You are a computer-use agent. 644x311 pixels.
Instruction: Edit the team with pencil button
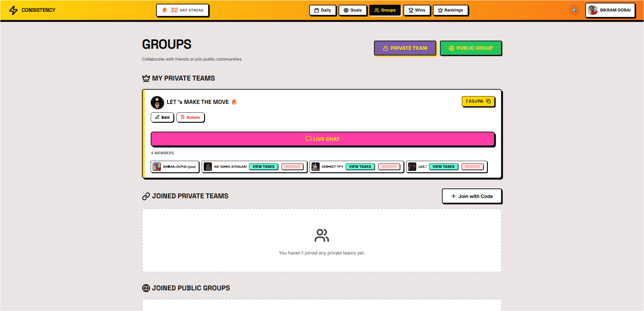(x=162, y=117)
